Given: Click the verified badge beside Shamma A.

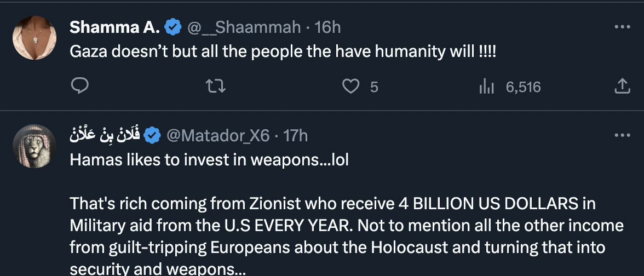Looking at the screenshot, I should [174, 27].
